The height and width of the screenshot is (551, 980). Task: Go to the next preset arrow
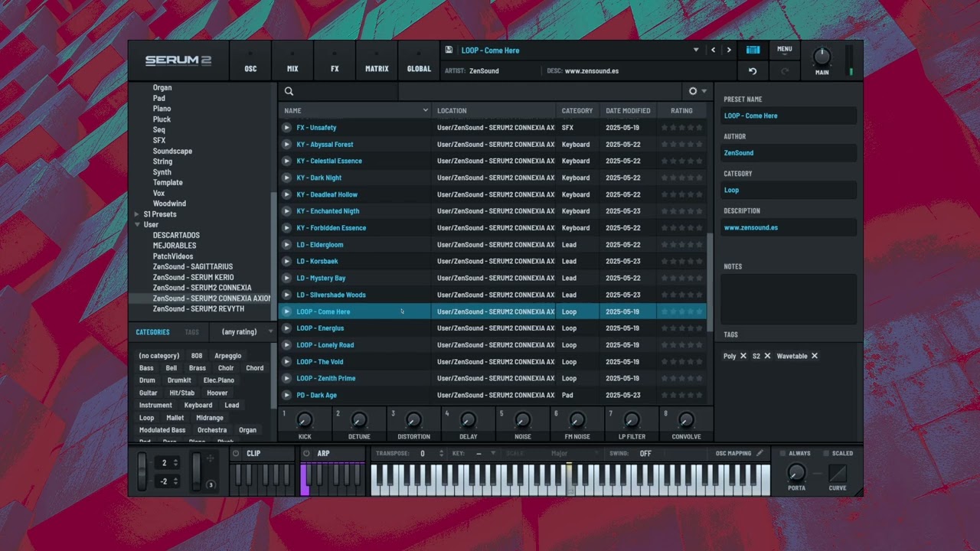(729, 50)
